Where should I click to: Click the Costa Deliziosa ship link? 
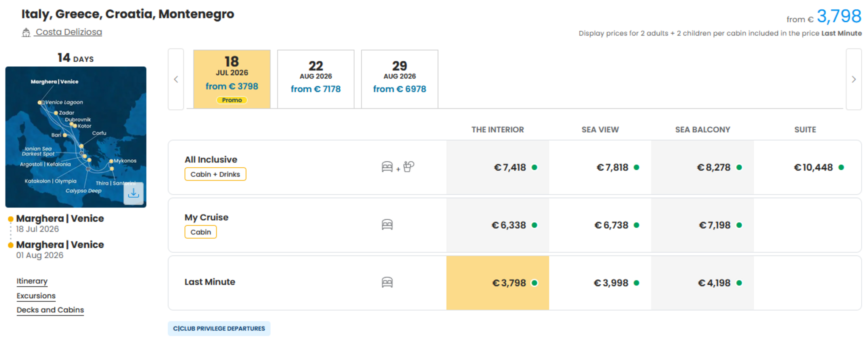pyautogui.click(x=68, y=32)
